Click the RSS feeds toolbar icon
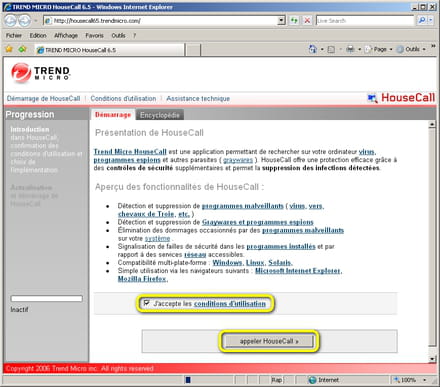Viewport: 440px width, 387px height. pyautogui.click(x=331, y=49)
